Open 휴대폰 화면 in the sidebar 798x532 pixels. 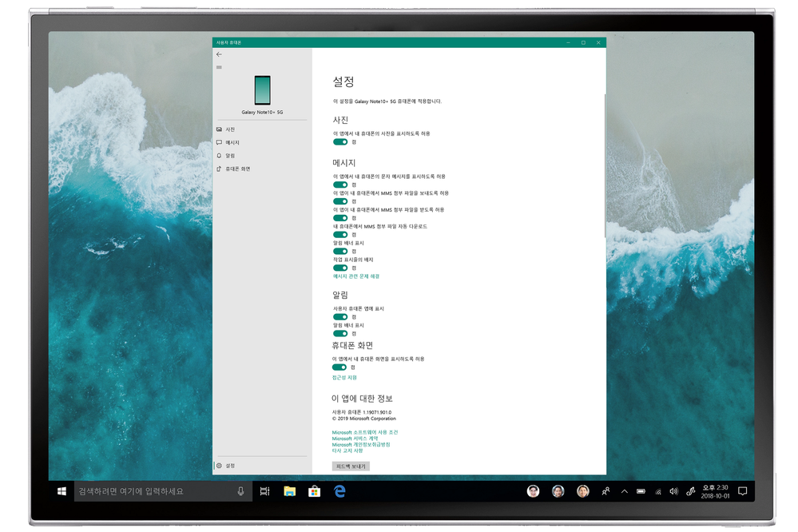[x=261, y=169]
